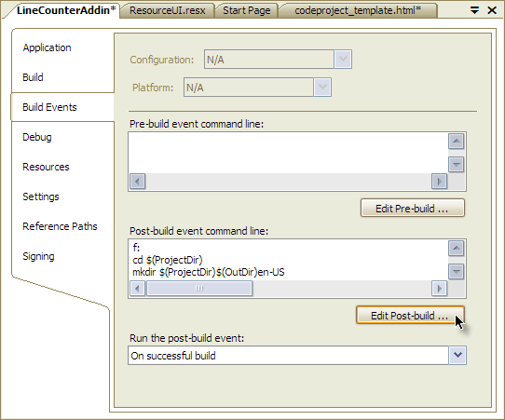Click the post-build command text area
Viewport: 505px width, 420px height.
point(288,260)
